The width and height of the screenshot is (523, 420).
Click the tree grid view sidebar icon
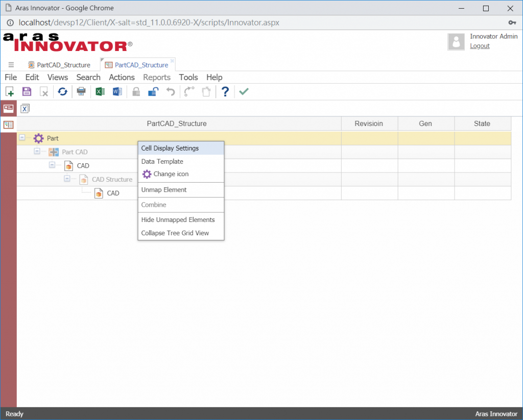[8, 125]
